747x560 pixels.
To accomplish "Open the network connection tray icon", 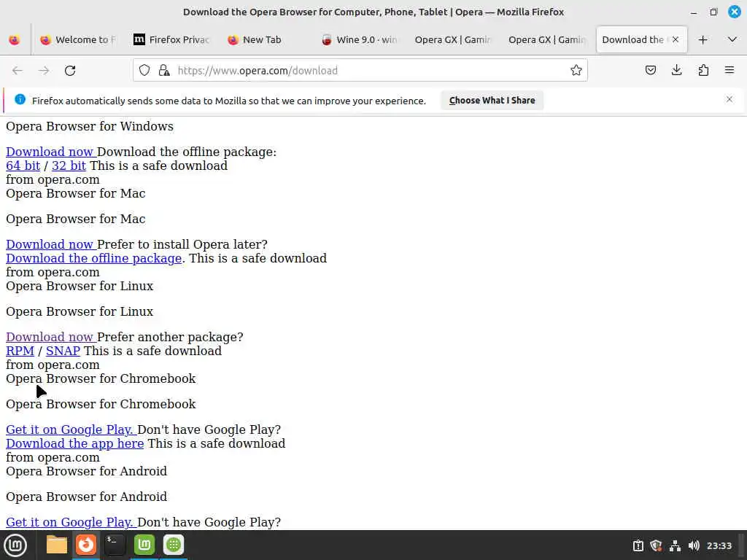I will (x=675, y=545).
